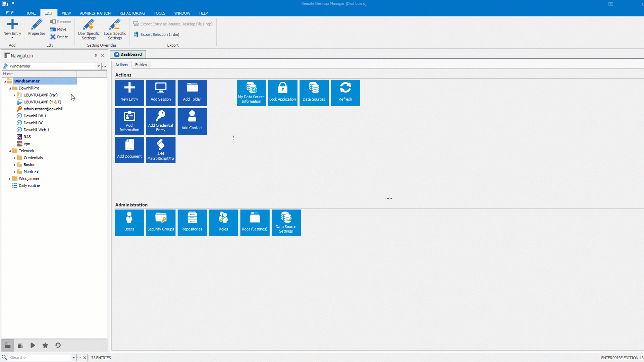This screenshot has width=644, height=362.
Task: Select the RAS entry
Action: 27,137
